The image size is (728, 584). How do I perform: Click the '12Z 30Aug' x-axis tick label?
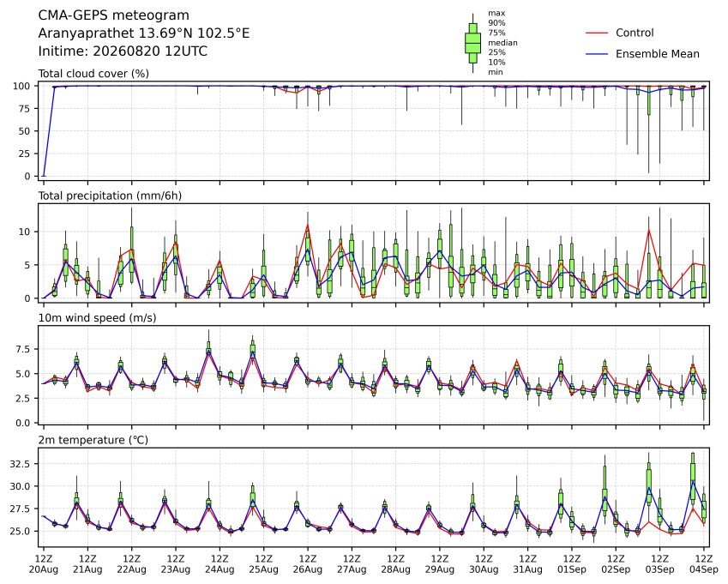click(484, 564)
